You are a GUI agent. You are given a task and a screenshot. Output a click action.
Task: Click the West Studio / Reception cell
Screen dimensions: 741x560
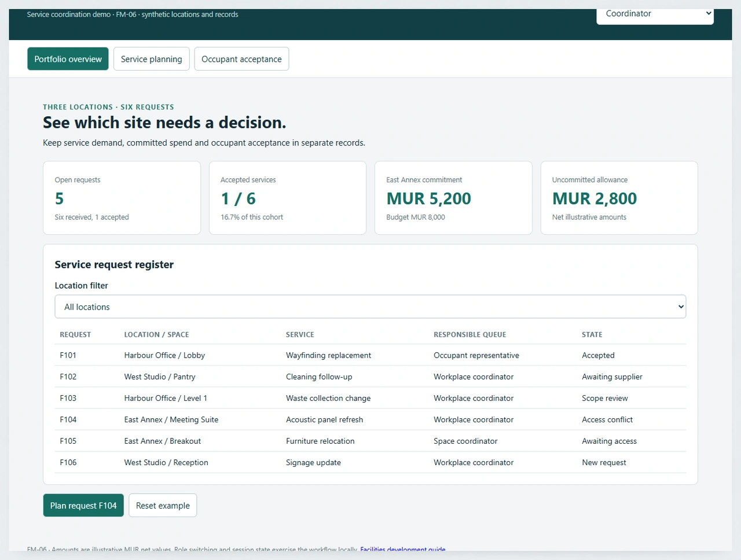(x=166, y=462)
